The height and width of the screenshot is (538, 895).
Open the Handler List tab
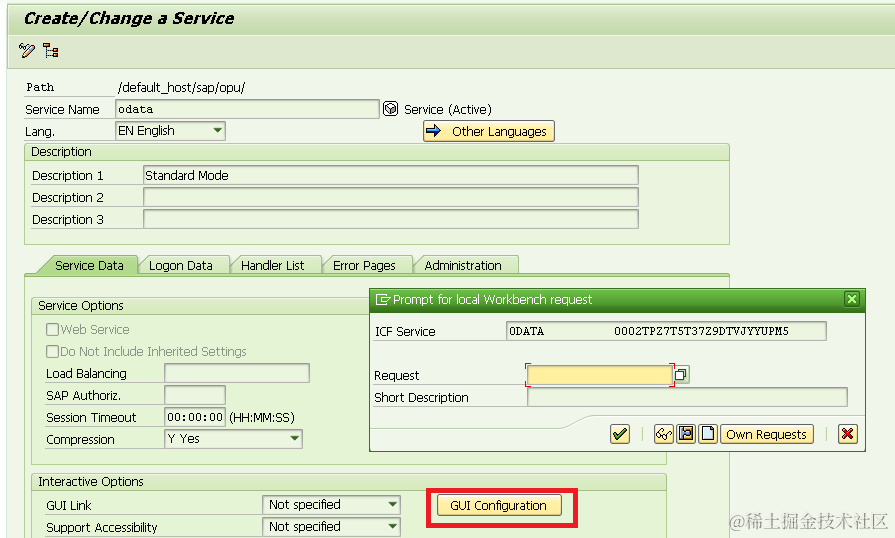coord(273,265)
